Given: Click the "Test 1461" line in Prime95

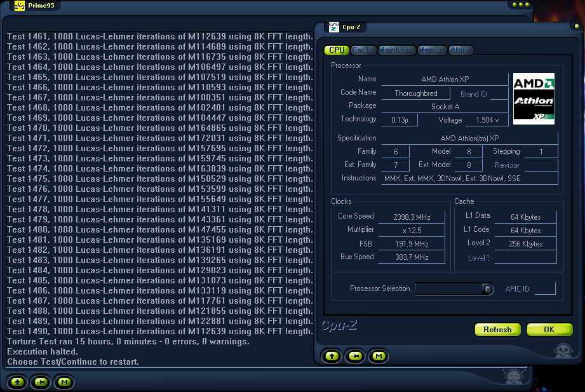Looking at the screenshot, I should tap(159, 37).
